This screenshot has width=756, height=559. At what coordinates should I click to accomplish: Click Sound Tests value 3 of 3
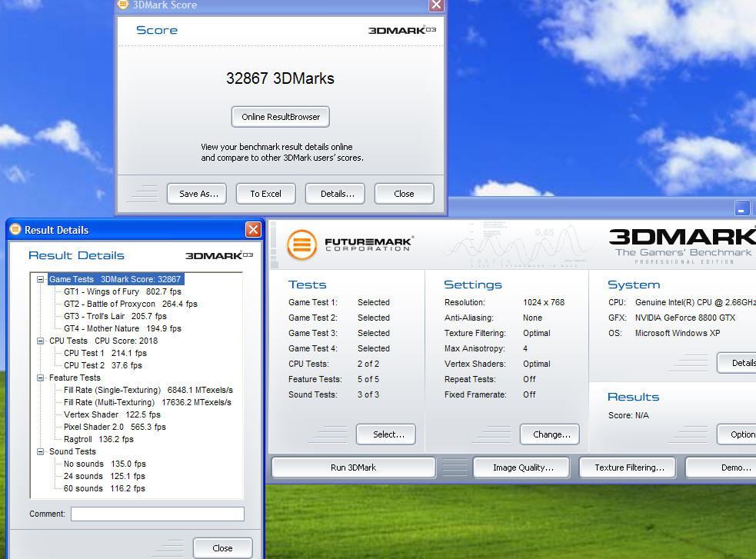click(x=368, y=394)
